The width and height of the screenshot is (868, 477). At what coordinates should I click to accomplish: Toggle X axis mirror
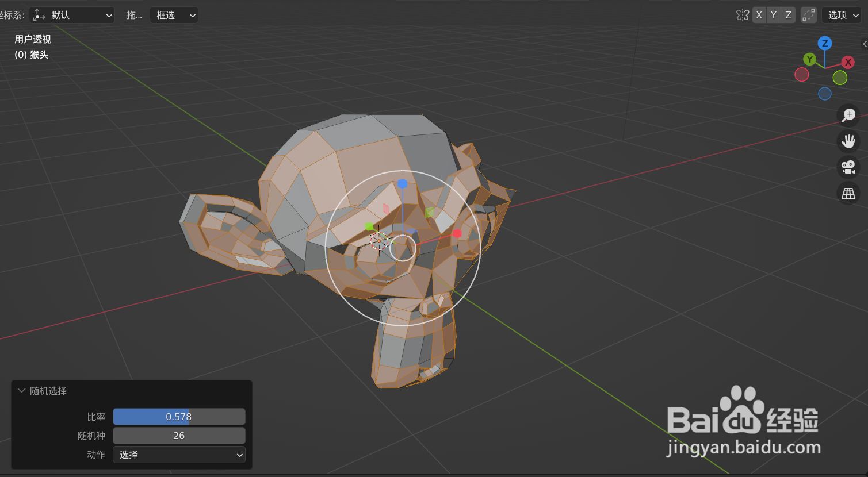click(759, 15)
